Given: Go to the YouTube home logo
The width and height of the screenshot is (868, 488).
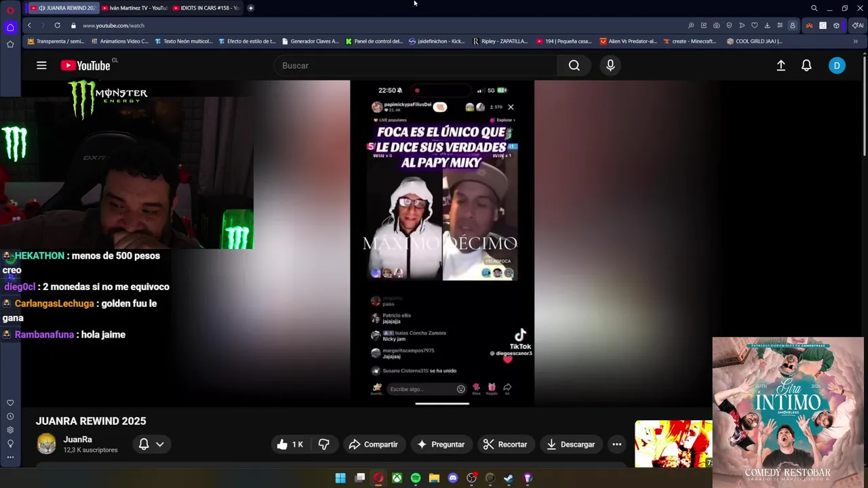Looking at the screenshot, I should point(86,65).
